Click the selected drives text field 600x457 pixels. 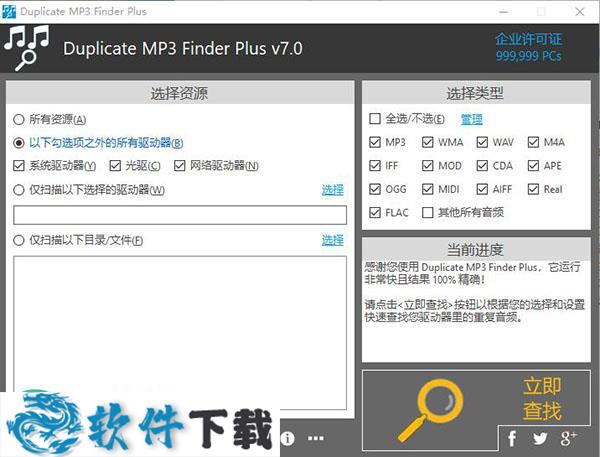pos(180,215)
